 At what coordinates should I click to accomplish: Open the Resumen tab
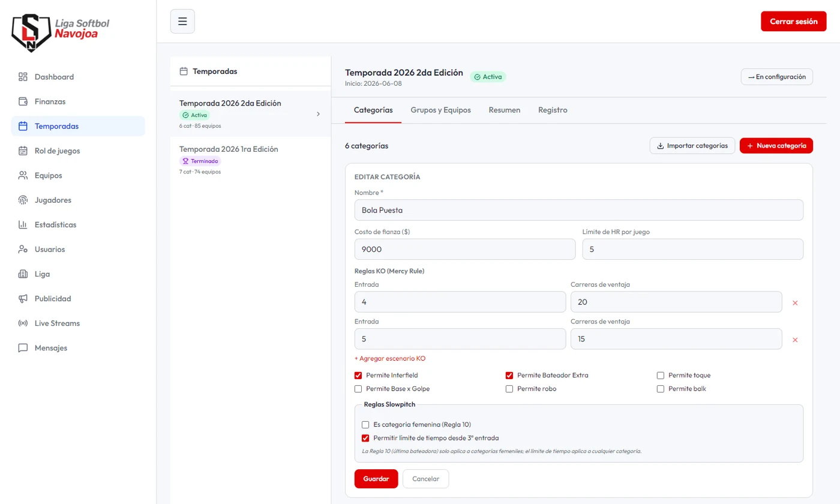[505, 110]
